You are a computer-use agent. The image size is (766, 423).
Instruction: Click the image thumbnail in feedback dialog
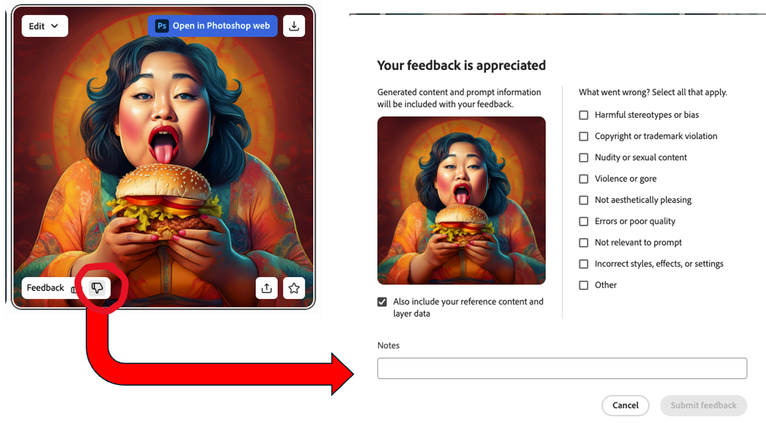click(x=461, y=200)
